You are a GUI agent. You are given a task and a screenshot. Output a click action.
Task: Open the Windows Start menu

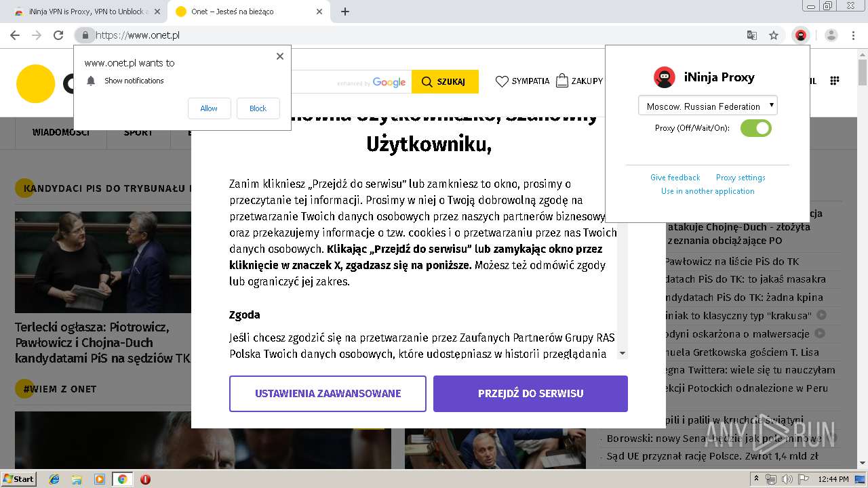[x=19, y=479]
